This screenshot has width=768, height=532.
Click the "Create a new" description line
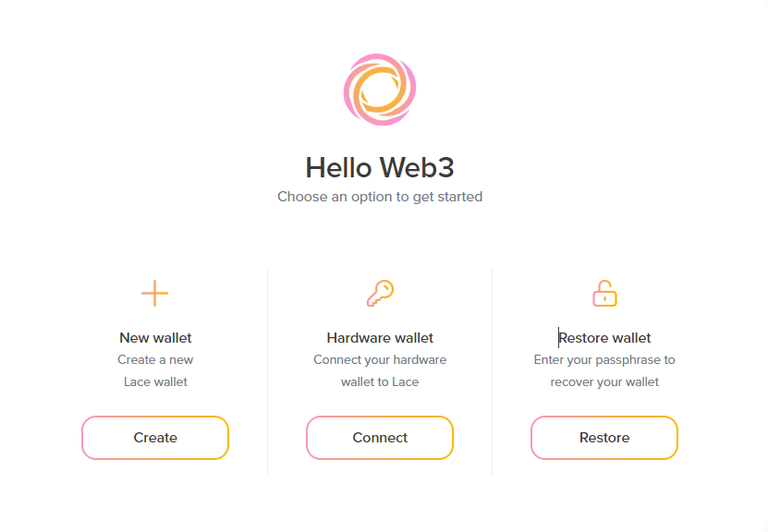[155, 360]
